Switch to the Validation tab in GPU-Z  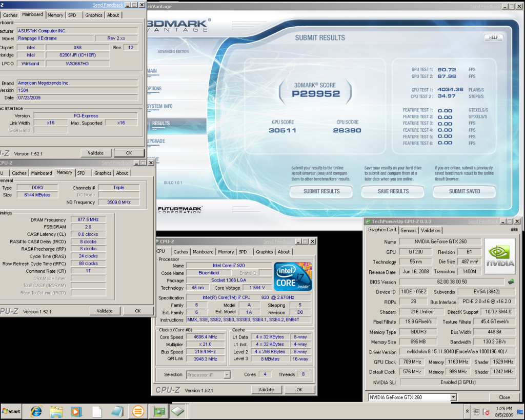click(430, 230)
